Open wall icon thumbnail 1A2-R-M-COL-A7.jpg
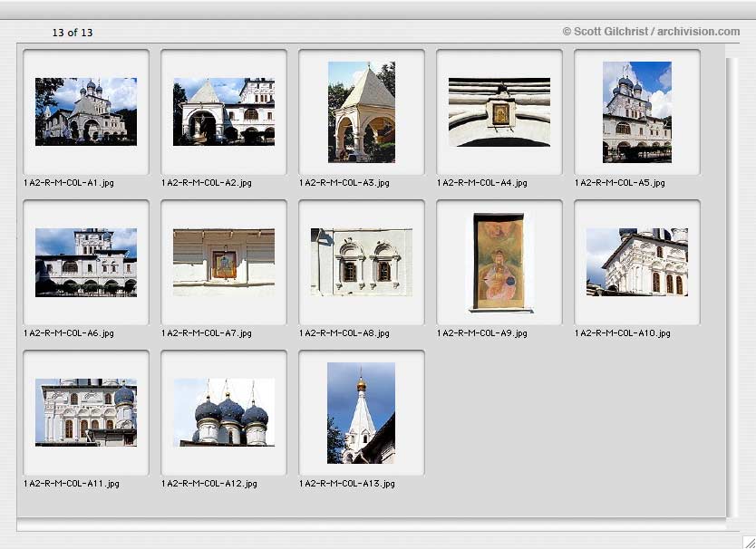This screenshot has height=549, width=756. click(x=224, y=262)
